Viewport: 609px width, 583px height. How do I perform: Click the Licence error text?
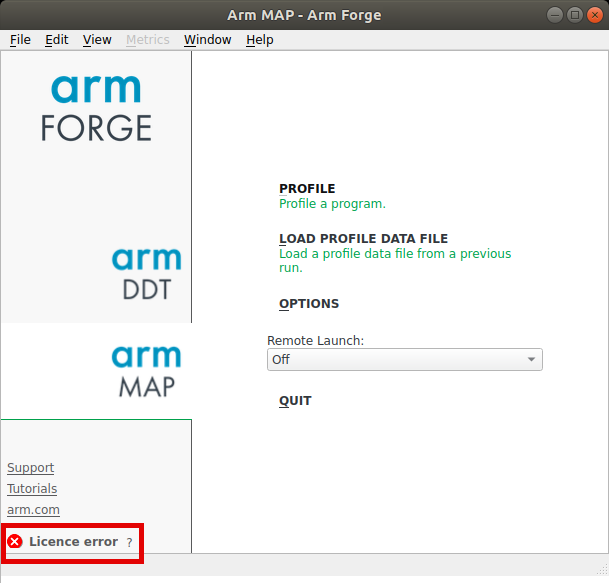[73, 541]
